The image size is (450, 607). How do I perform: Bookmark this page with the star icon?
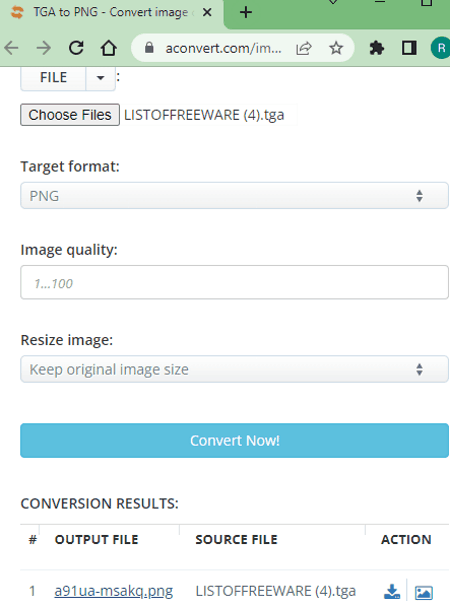click(336, 48)
